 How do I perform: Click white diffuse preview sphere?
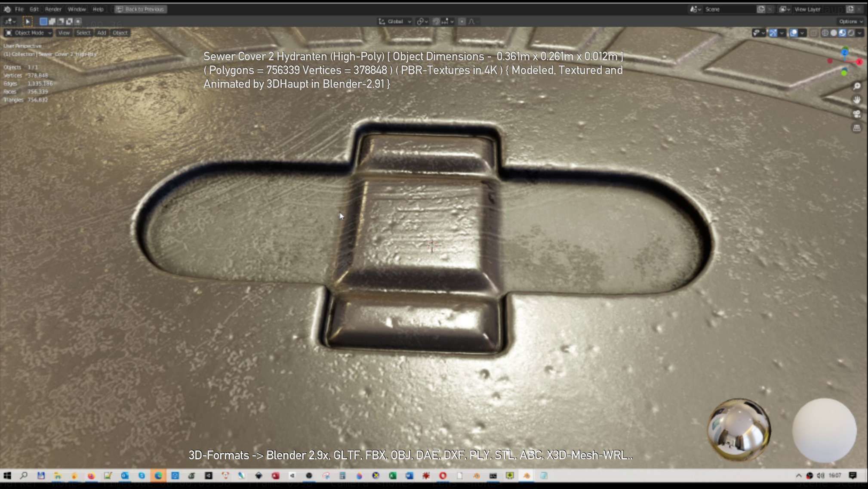pyautogui.click(x=824, y=430)
